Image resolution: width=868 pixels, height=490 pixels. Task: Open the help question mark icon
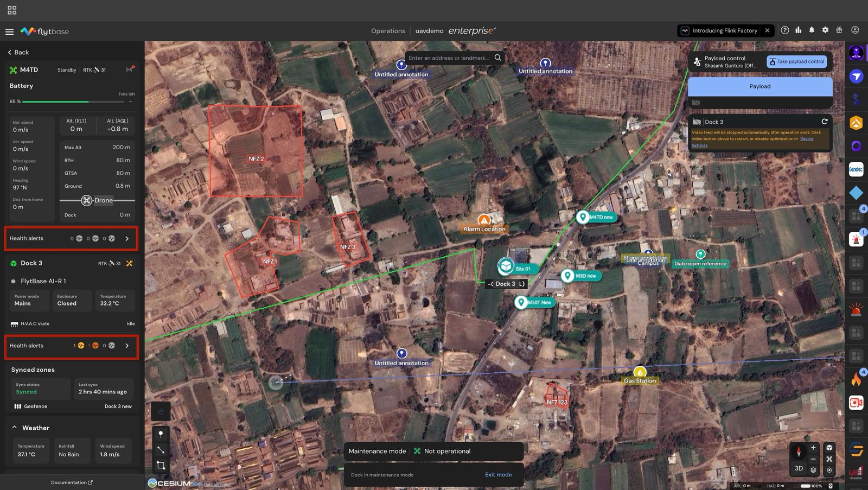(x=785, y=30)
